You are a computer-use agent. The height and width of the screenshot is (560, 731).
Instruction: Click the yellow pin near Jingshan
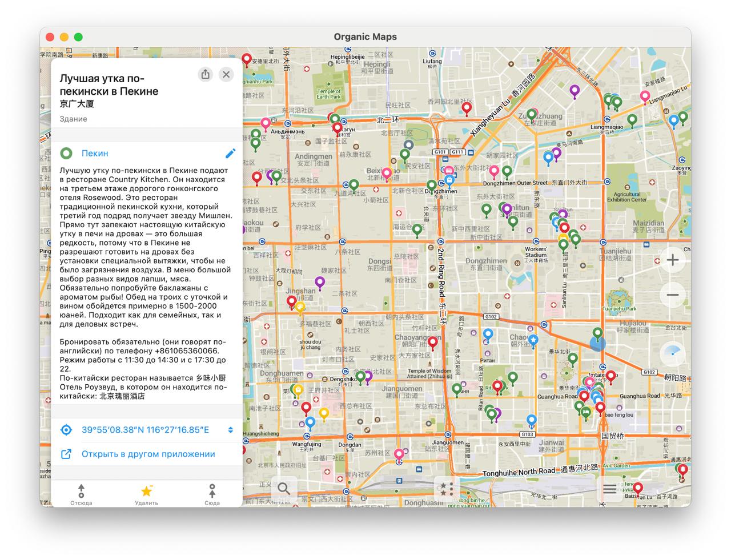[300, 307]
